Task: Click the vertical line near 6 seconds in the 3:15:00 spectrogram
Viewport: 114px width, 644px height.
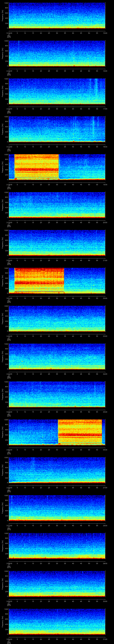Action: point(19,50)
